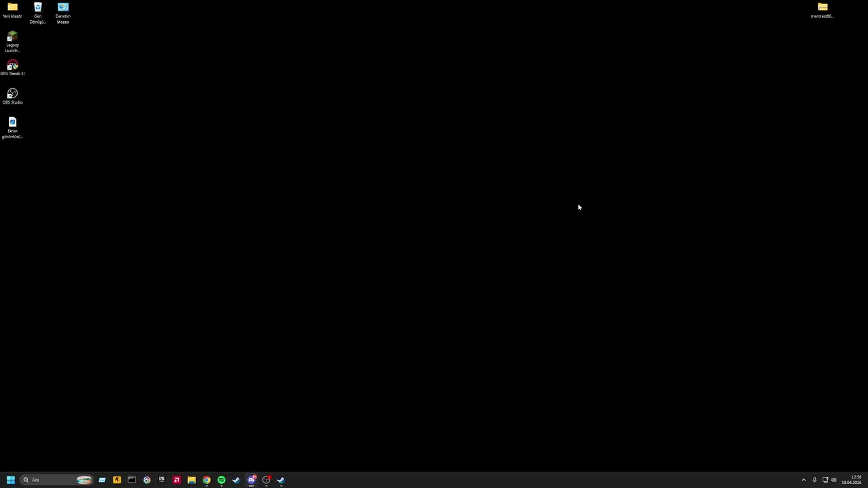Image resolution: width=868 pixels, height=488 pixels.
Task: Select the GPU Tweak III shortcut
Action: [12, 68]
